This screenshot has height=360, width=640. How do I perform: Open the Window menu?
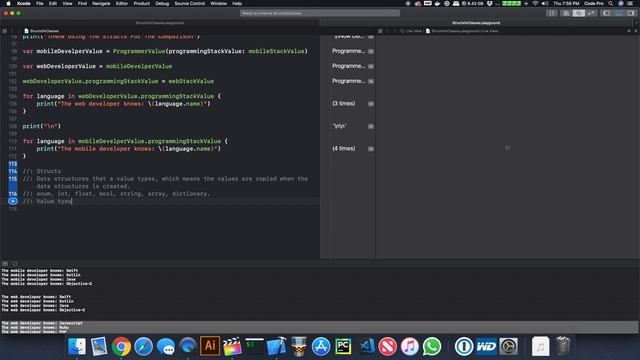(x=218, y=3)
